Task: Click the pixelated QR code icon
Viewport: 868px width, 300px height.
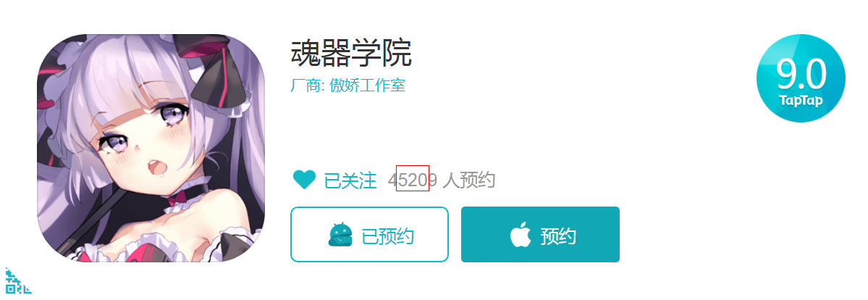Action: 17,280
